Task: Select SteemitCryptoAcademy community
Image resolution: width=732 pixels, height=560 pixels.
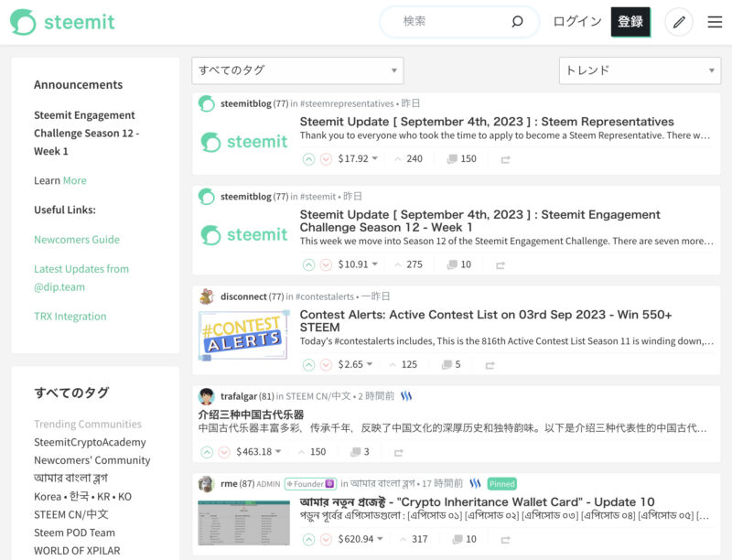Action: pyautogui.click(x=90, y=442)
